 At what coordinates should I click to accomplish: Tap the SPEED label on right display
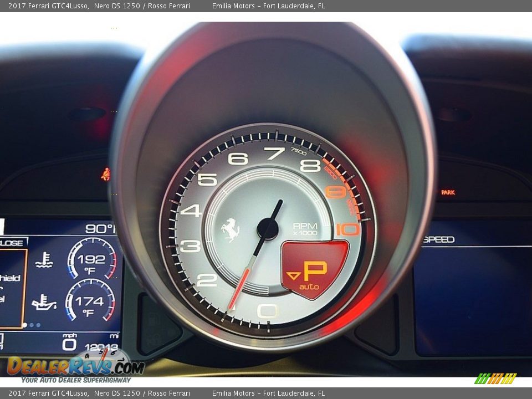(x=439, y=239)
